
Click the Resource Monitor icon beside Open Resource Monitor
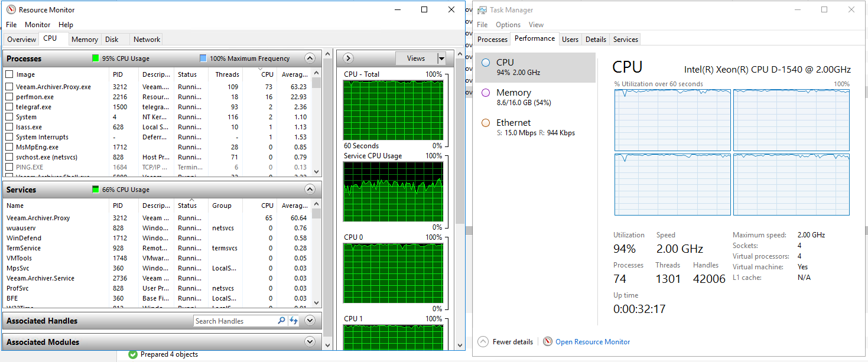548,341
